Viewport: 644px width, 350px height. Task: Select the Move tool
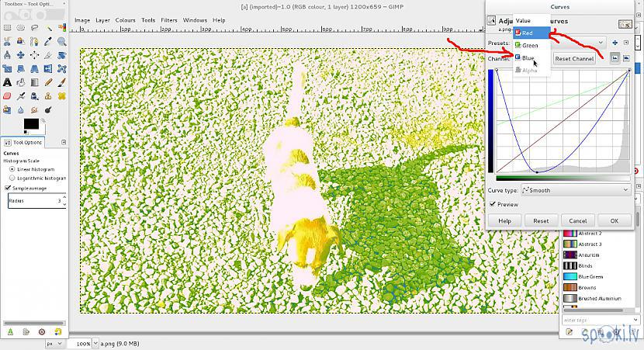click(x=21, y=55)
